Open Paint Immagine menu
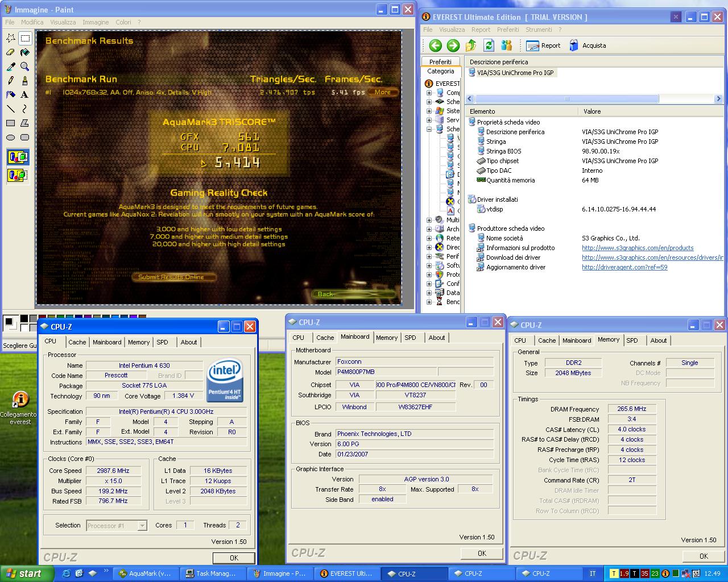This screenshot has width=728, height=582. (x=96, y=22)
